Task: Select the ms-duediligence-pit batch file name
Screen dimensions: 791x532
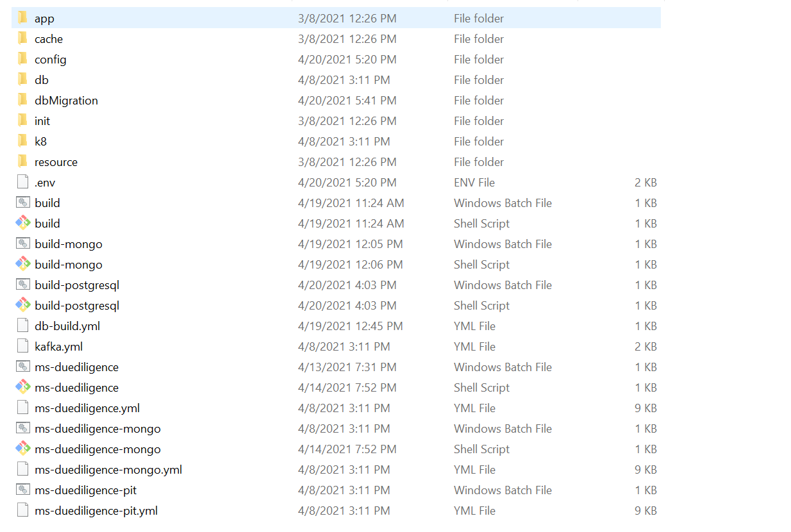Action: [x=86, y=490]
